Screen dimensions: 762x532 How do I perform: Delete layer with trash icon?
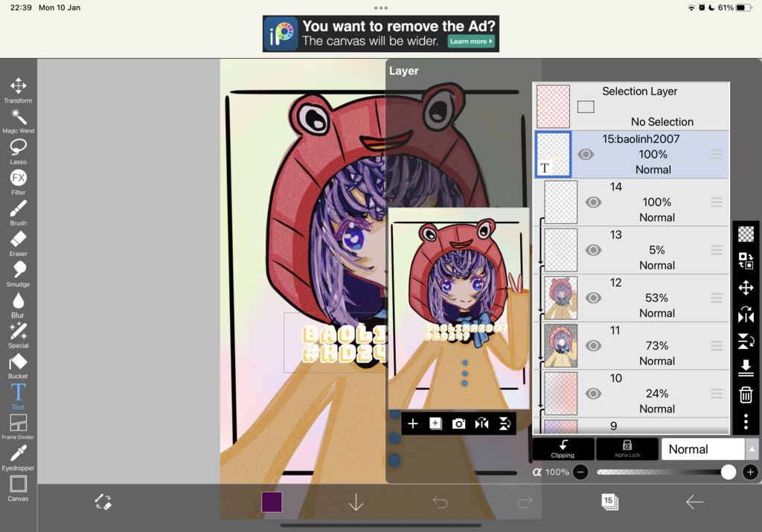pyautogui.click(x=746, y=394)
